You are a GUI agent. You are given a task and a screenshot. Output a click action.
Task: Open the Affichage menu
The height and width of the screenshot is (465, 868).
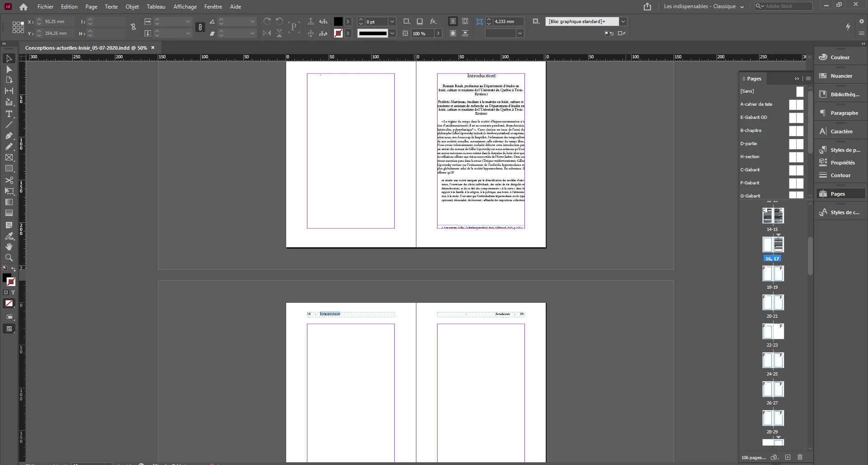point(185,7)
